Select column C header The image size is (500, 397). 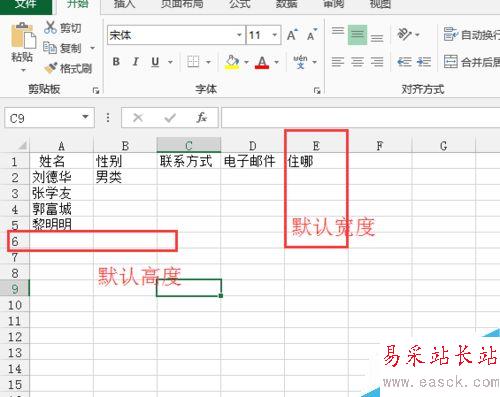click(189, 145)
